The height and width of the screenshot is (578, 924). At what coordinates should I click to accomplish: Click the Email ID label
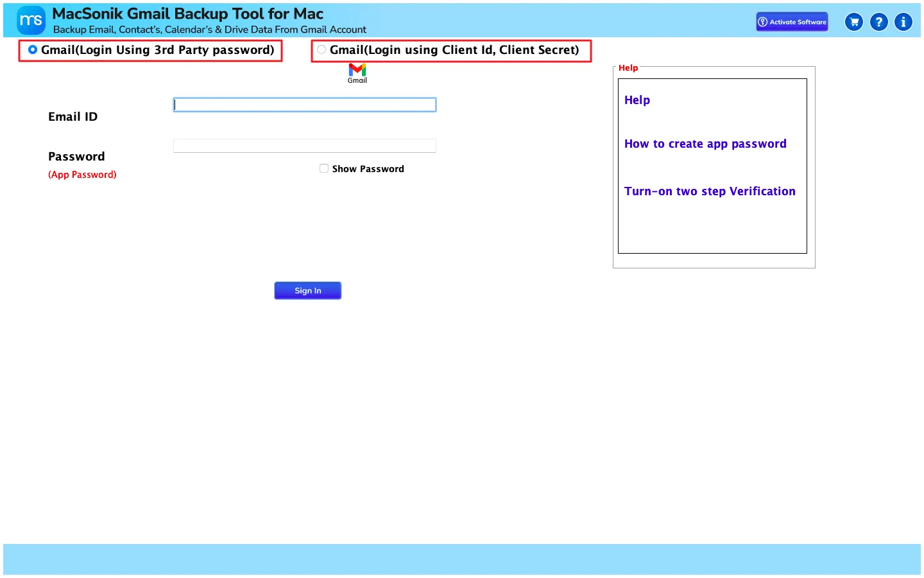tap(73, 117)
